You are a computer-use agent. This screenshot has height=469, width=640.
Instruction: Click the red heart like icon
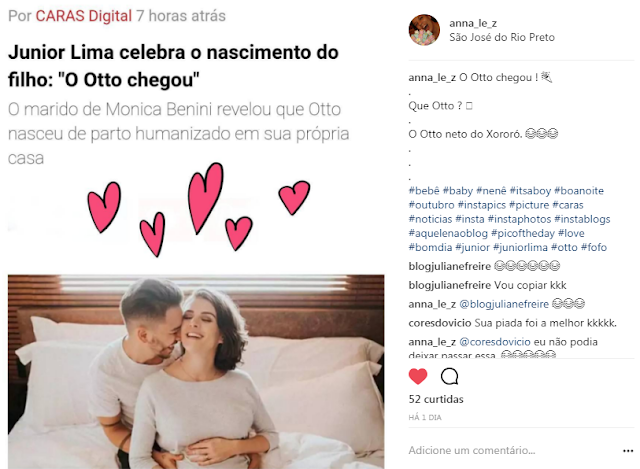pyautogui.click(x=418, y=376)
